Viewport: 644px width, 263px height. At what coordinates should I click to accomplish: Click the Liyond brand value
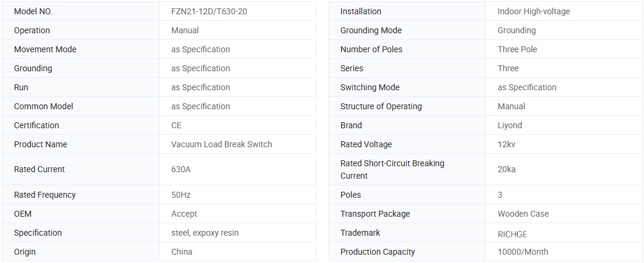[510, 125]
